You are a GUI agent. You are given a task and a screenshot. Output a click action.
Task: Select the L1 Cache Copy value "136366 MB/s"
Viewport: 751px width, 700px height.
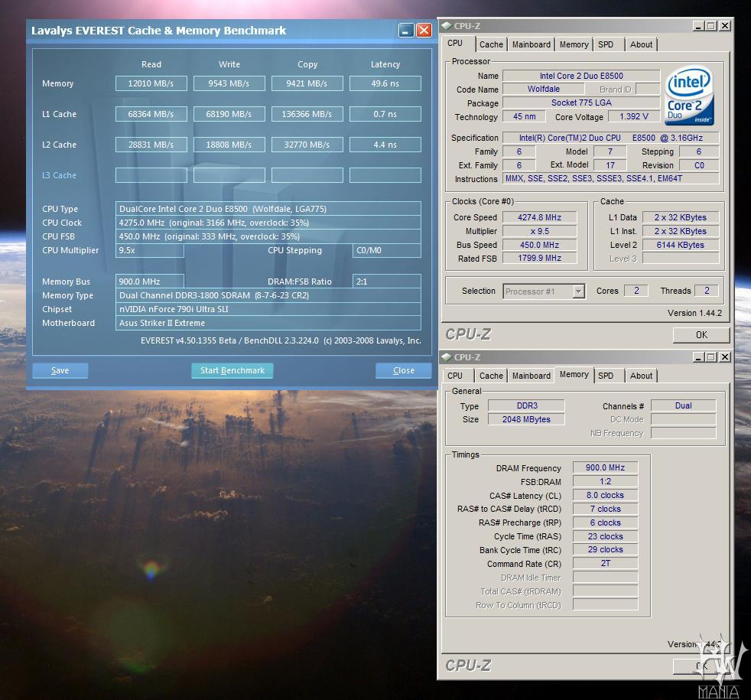(x=307, y=114)
